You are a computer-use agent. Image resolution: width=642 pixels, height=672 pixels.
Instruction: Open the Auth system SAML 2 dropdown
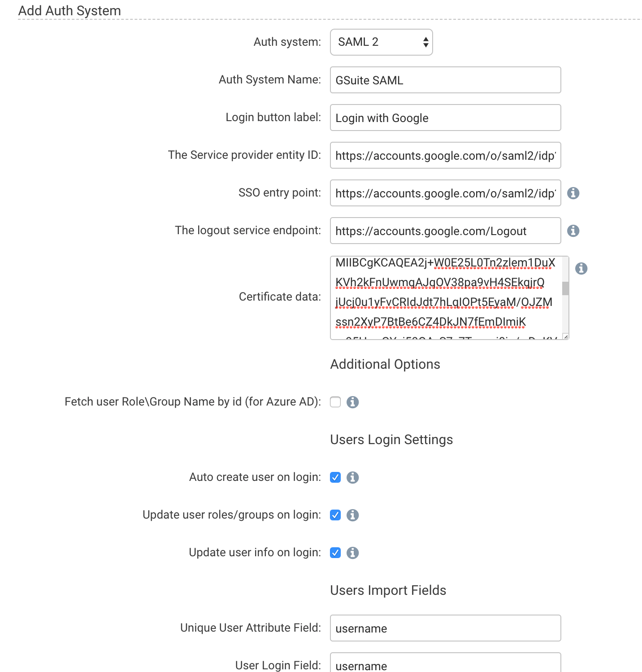[381, 42]
